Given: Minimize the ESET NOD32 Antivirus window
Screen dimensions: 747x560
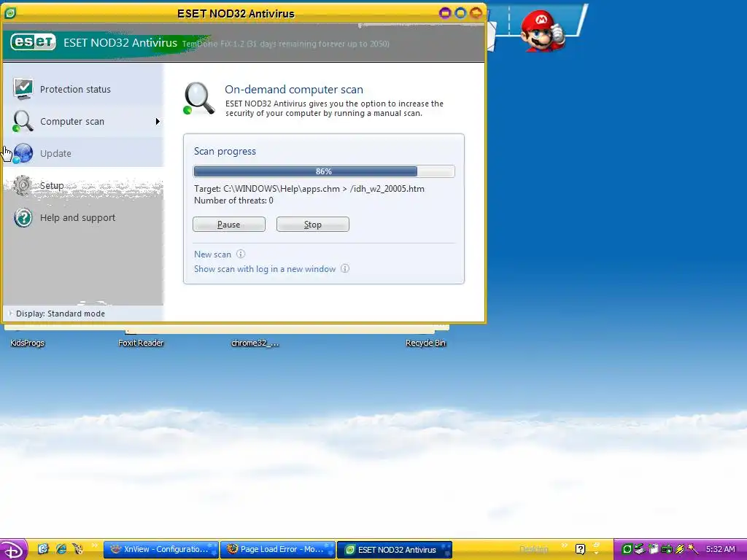Looking at the screenshot, I should tap(445, 13).
